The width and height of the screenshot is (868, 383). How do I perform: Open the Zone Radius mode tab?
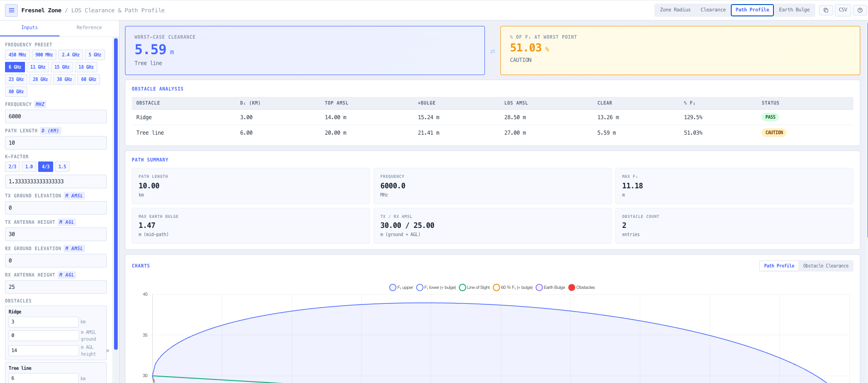click(675, 10)
